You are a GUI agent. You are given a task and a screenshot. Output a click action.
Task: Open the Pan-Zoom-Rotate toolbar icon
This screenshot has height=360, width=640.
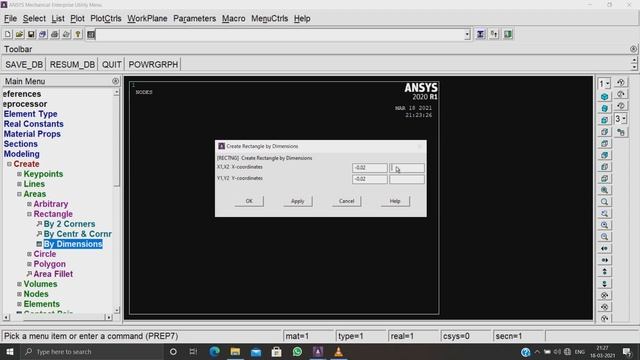point(42,34)
